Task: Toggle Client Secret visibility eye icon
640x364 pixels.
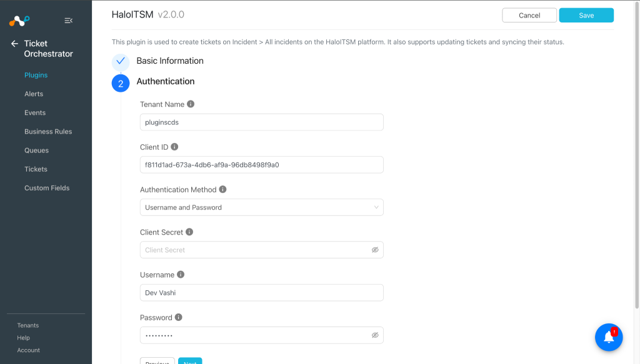Action: click(x=375, y=250)
